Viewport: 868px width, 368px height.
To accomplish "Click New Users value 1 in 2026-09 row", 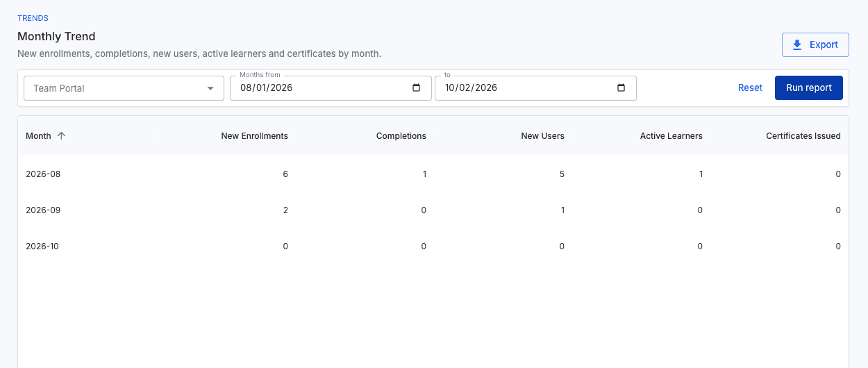I will click(x=562, y=210).
